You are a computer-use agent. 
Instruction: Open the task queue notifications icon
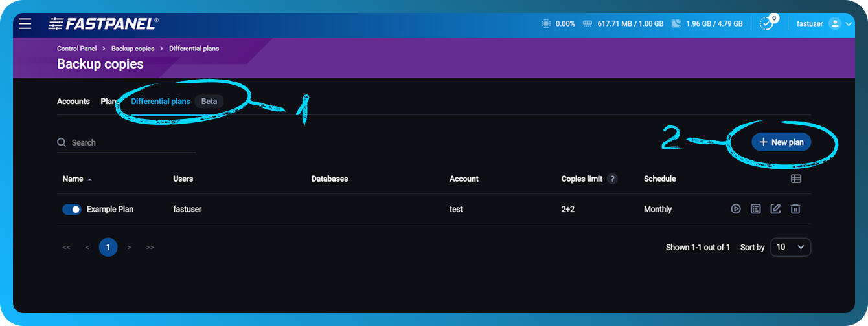pyautogui.click(x=766, y=24)
